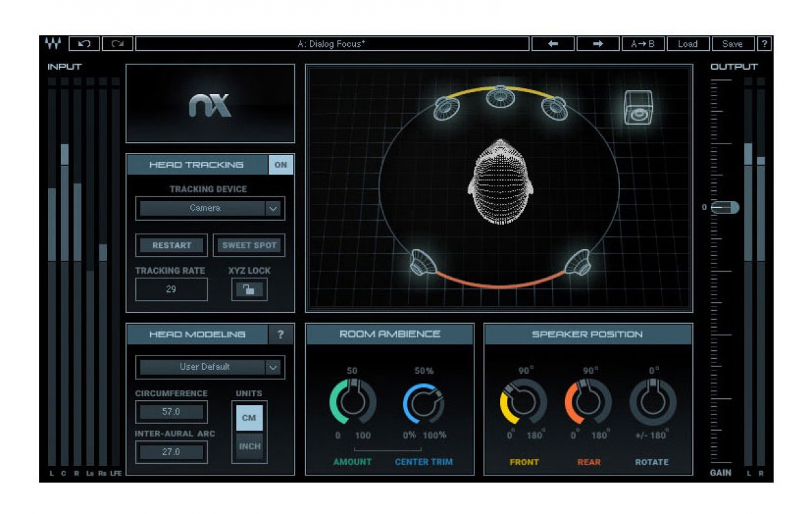Redo the last change
Image resolution: width=812 pixels, height=514 pixels.
118,44
